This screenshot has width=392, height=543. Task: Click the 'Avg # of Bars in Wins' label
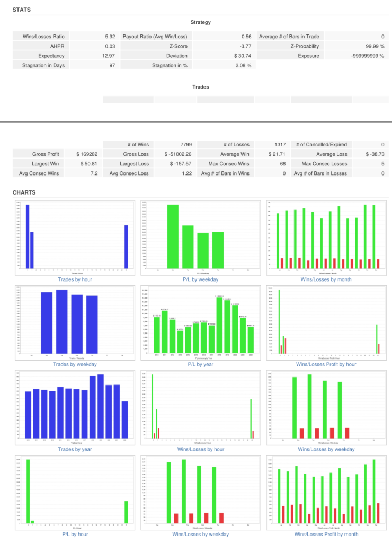pyautogui.click(x=225, y=173)
